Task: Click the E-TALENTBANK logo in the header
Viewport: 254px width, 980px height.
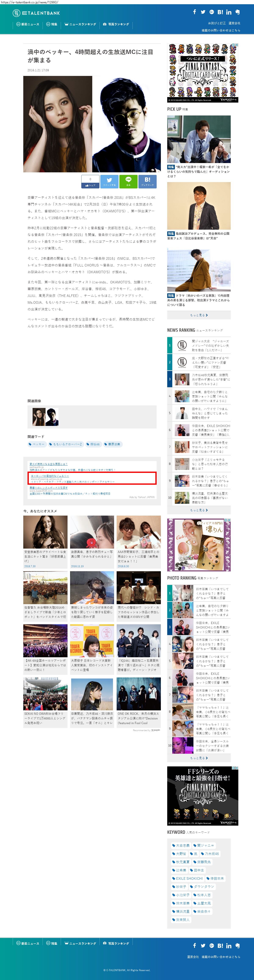Action: pyautogui.click(x=36, y=13)
